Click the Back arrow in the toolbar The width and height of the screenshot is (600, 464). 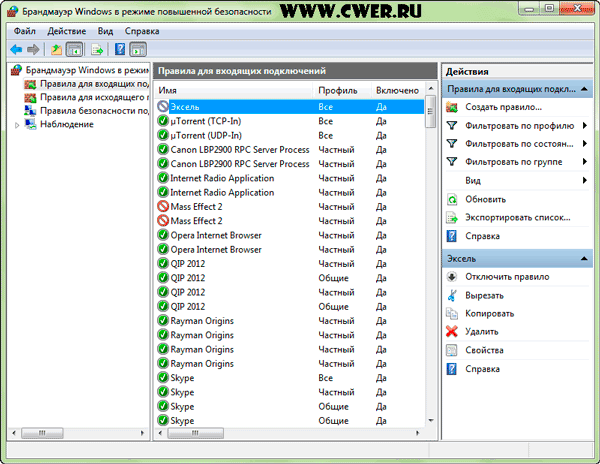(x=15, y=49)
